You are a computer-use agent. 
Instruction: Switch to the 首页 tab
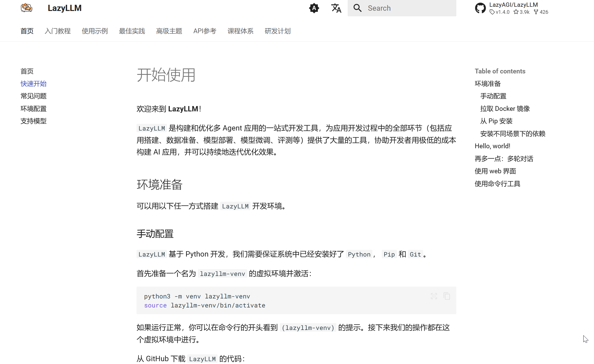point(27,31)
